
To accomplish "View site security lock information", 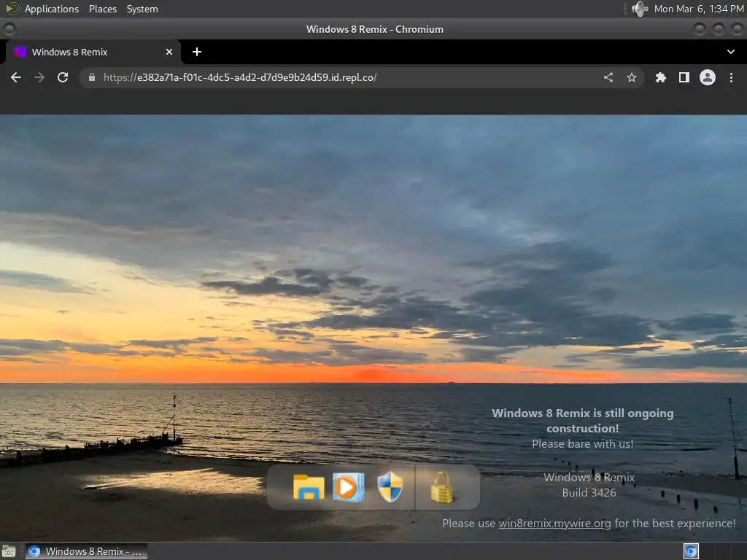I will [x=92, y=77].
